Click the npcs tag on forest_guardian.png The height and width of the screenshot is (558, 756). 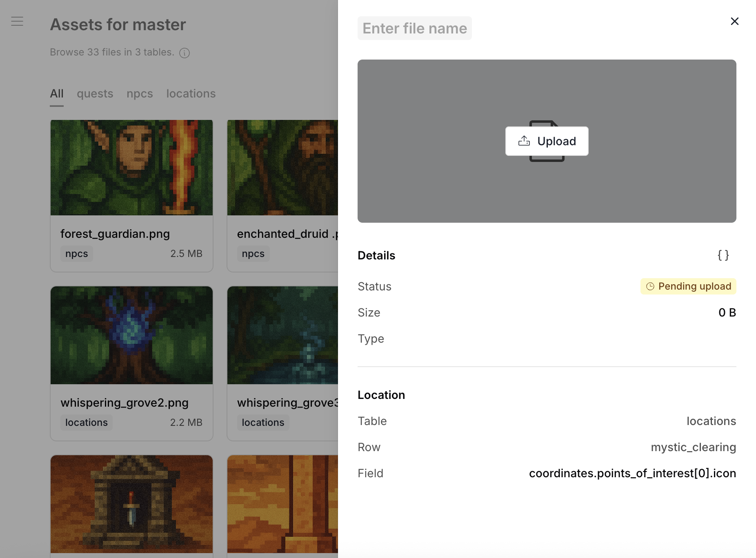(x=76, y=253)
